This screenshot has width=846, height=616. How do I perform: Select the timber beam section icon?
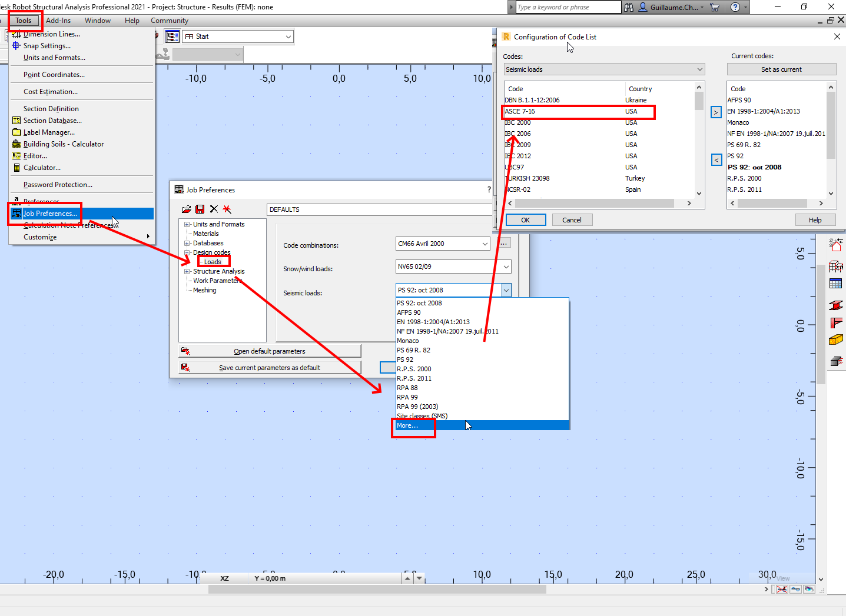836,339
